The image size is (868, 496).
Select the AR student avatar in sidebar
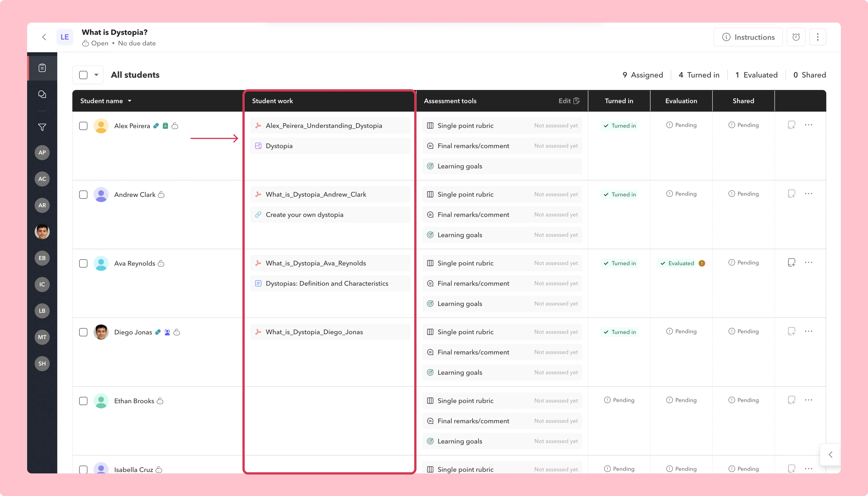click(42, 205)
